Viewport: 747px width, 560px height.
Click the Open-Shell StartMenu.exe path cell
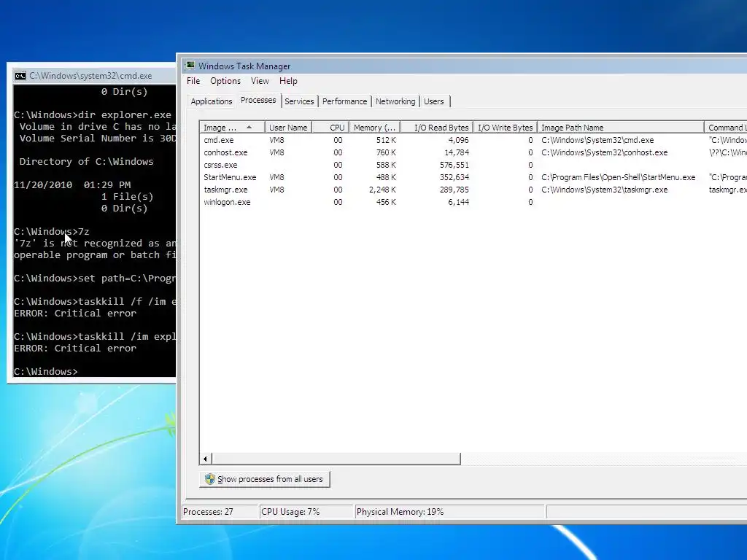(x=618, y=177)
